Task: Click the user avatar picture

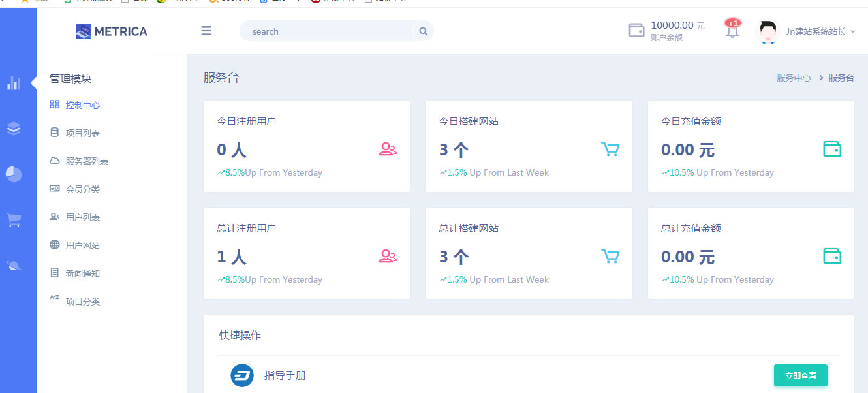Action: 768,31
